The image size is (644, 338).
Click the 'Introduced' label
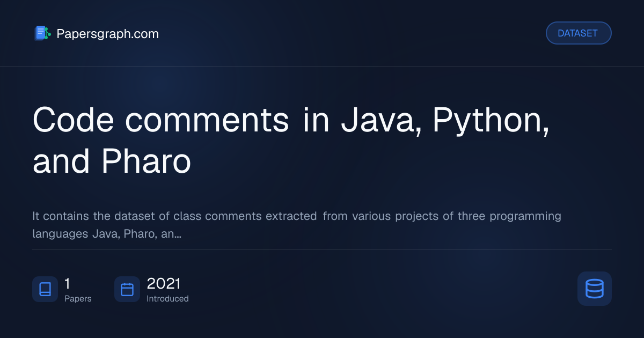click(x=167, y=299)
